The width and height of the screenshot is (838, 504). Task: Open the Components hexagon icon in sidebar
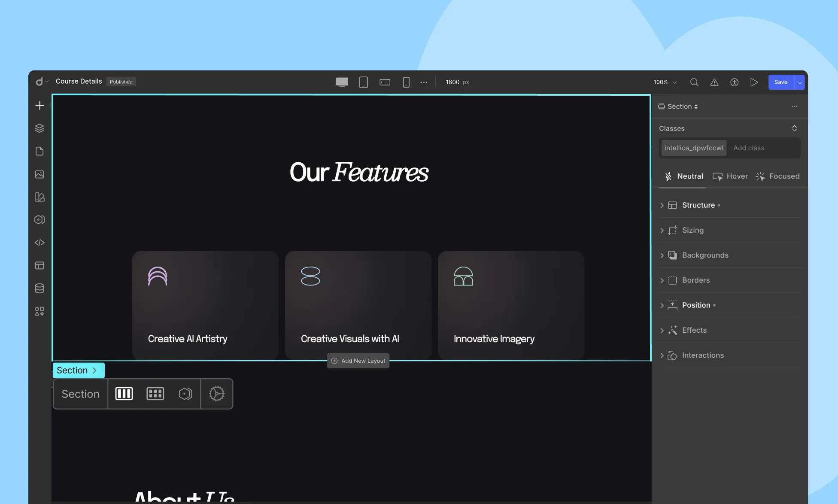point(39,219)
